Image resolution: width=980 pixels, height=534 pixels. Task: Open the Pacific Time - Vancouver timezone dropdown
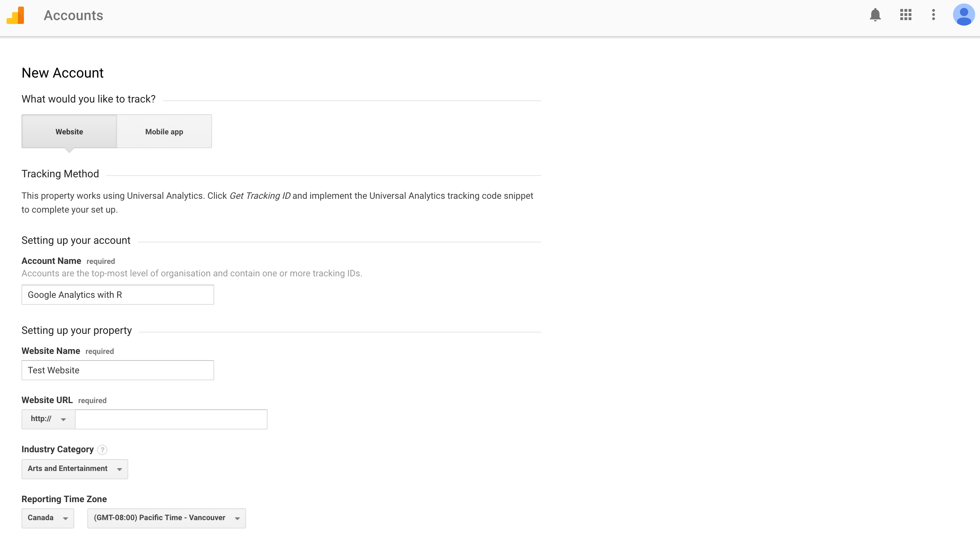[x=167, y=518]
